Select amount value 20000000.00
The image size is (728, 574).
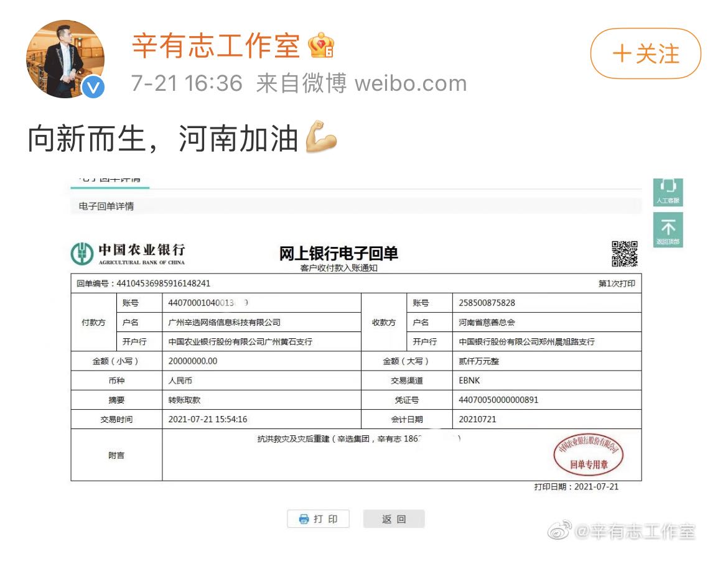193,361
